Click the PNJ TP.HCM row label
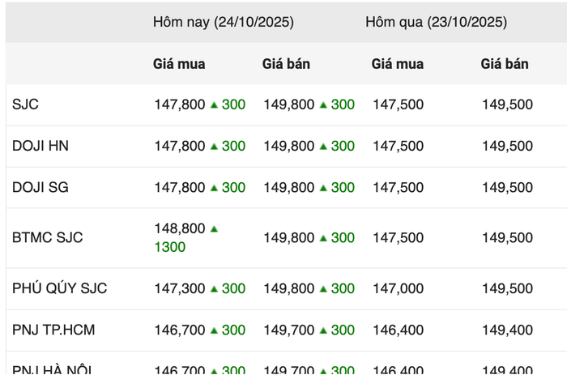567x392 pixels. coord(53,330)
